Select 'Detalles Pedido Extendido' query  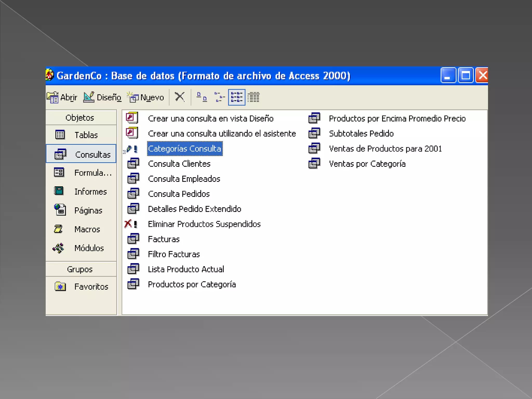point(195,209)
